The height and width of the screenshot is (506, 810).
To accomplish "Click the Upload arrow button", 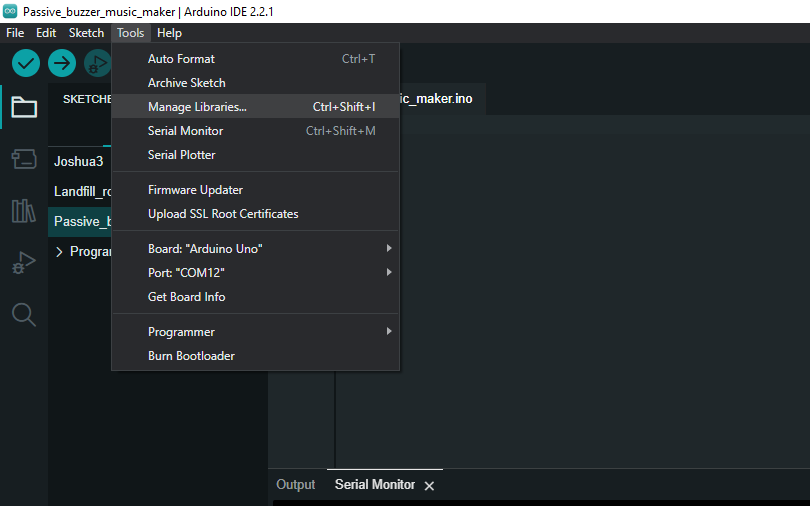I will (x=62, y=63).
